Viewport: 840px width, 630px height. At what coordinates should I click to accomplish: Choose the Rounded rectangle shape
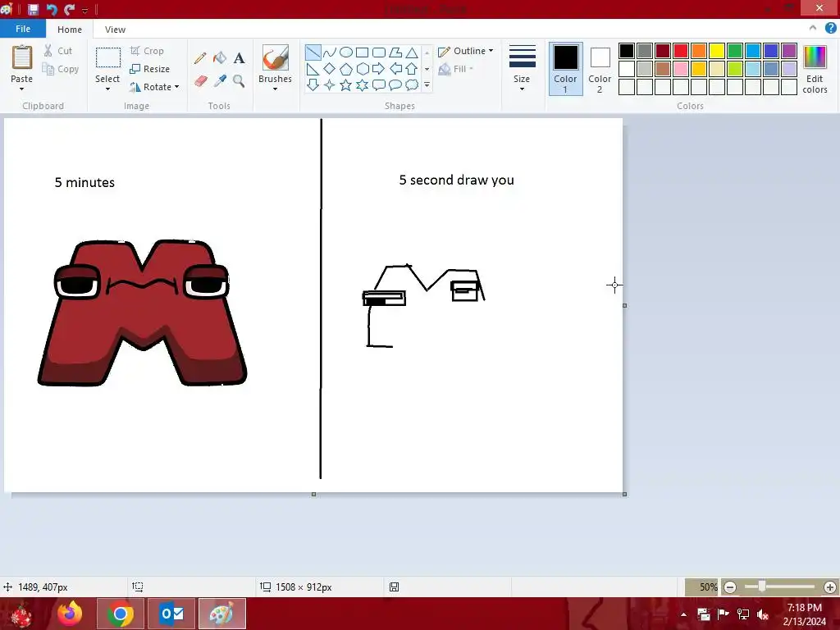pos(379,52)
